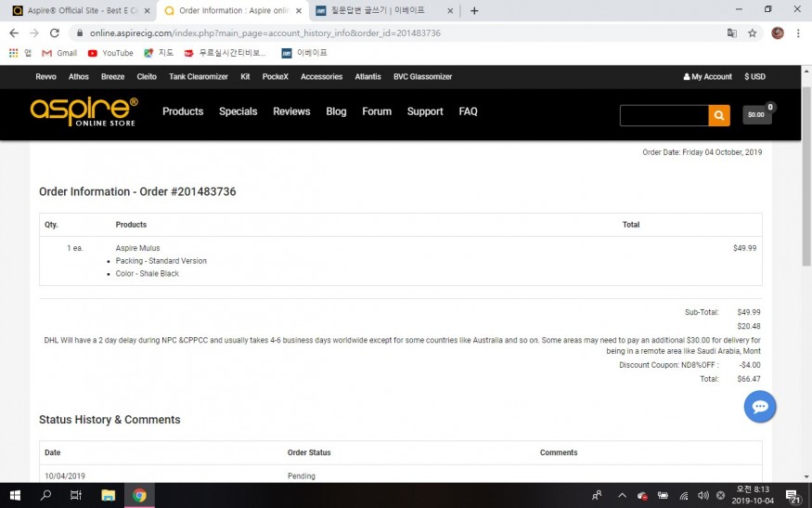The width and height of the screenshot is (812, 508).
Task: Click the Pending order status
Action: tap(302, 475)
